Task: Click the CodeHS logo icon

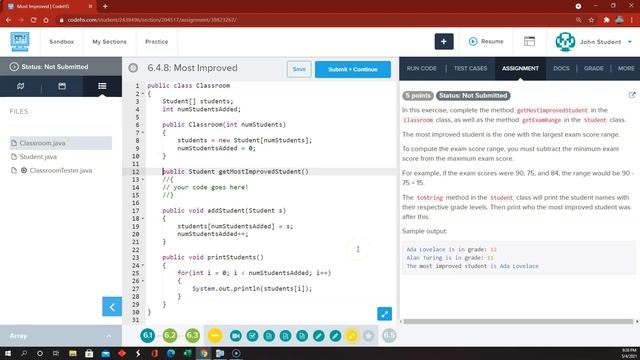Action: tap(20, 42)
